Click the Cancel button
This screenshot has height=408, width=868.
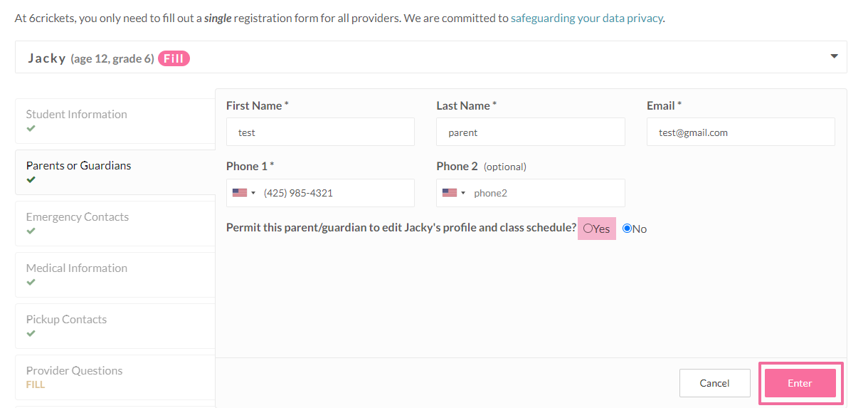pyautogui.click(x=714, y=383)
